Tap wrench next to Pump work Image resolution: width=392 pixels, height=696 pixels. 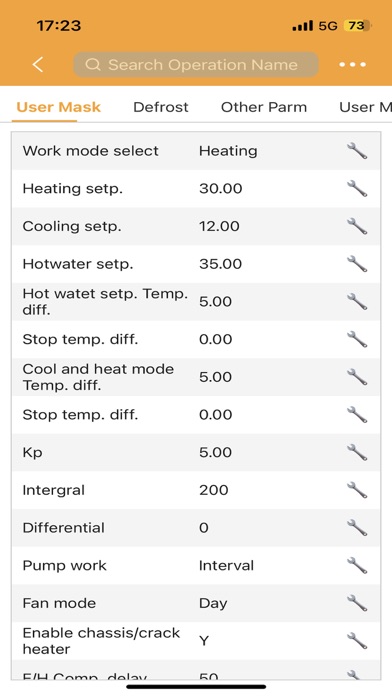pyautogui.click(x=357, y=566)
